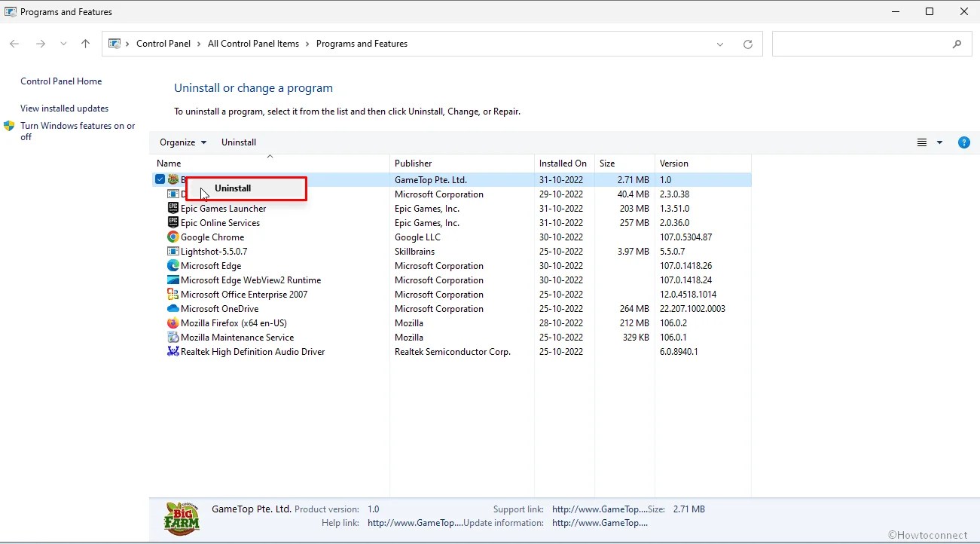Click the Microsoft Edge icon
The height and width of the screenshot is (544, 980).
173,265
